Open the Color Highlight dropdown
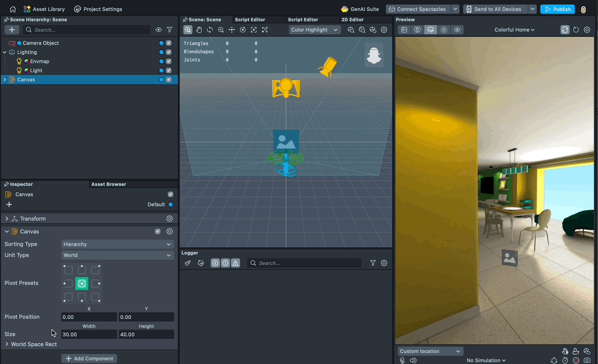The width and height of the screenshot is (598, 364). (315, 29)
